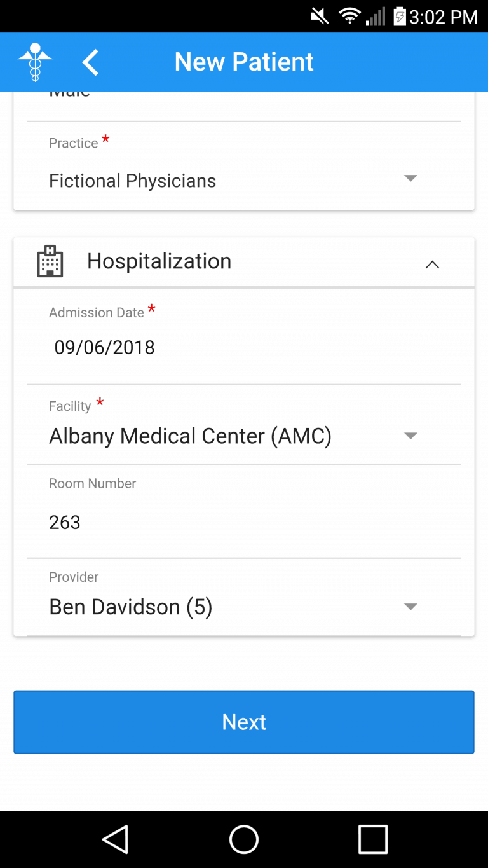Image resolution: width=488 pixels, height=868 pixels.
Task: Open the Provider dropdown arrow
Action: [410, 607]
